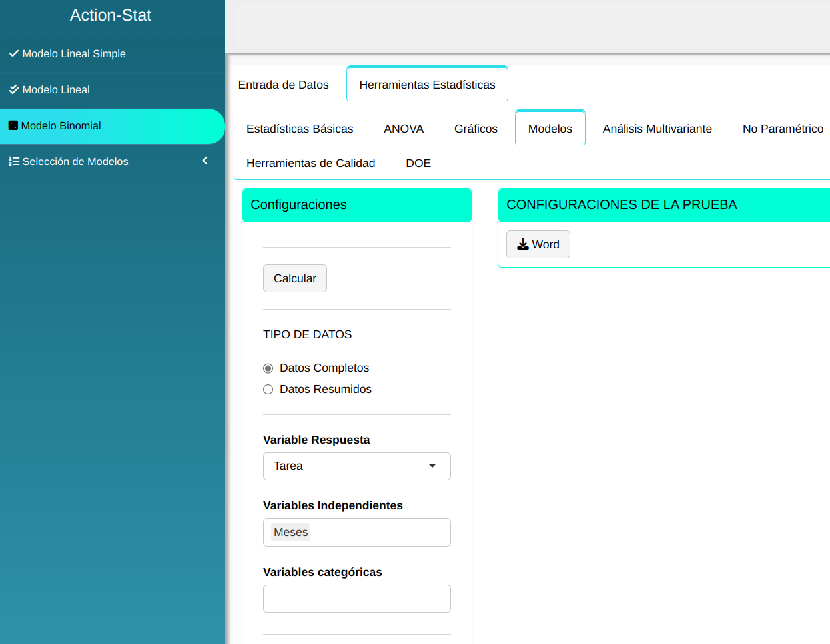
Task: Click the double-check icon beside Modelo Lineal
Action: tap(13, 89)
